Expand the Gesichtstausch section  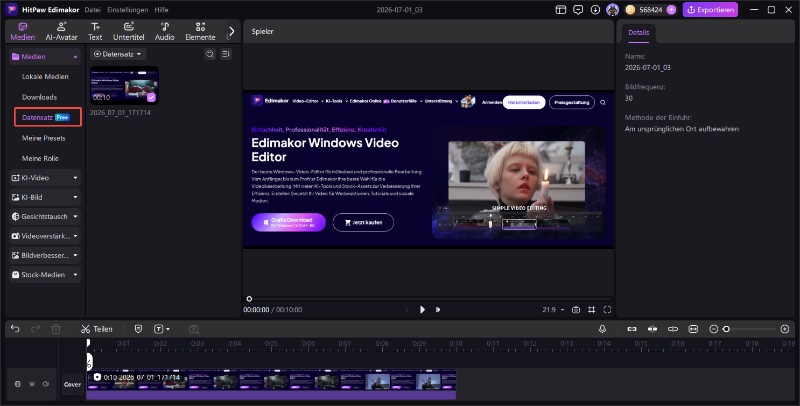point(45,216)
